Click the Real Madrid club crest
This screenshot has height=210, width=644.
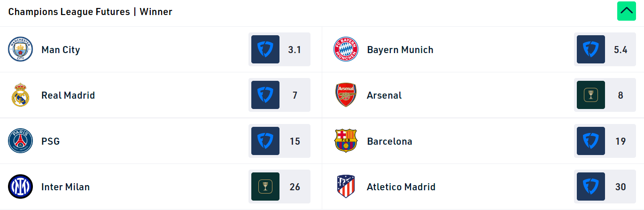coord(20,95)
